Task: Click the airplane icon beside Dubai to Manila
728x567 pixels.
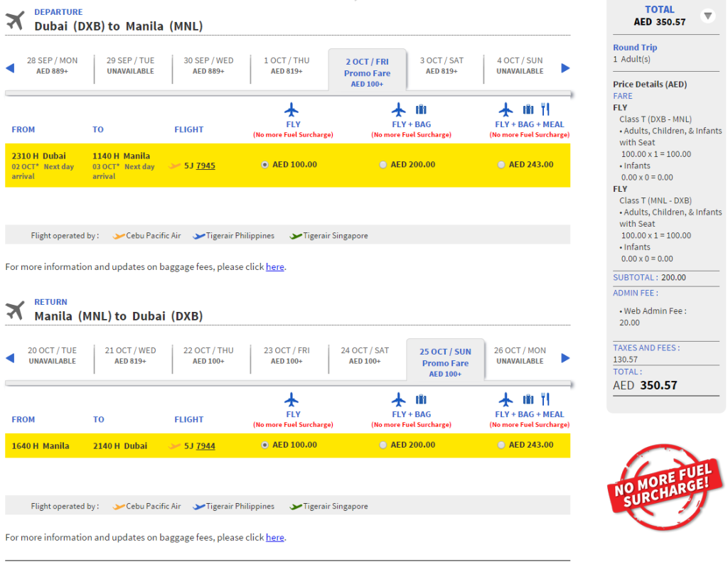Action: [x=15, y=21]
